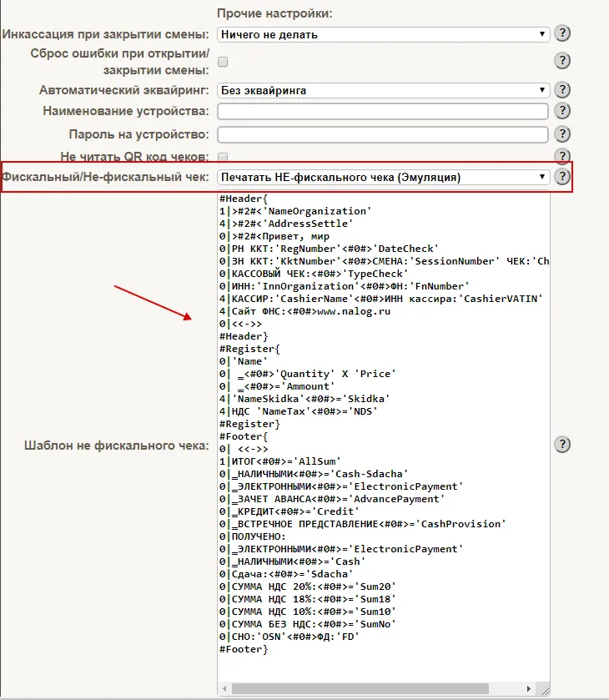Click the 'РН ККТ:' template line
The image size is (609, 700).
pyautogui.click(x=329, y=249)
